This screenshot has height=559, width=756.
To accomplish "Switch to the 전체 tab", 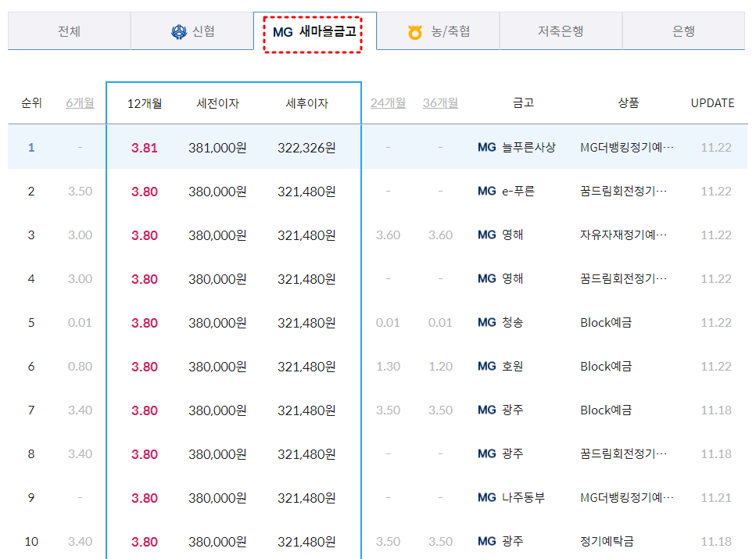I will 69,31.
